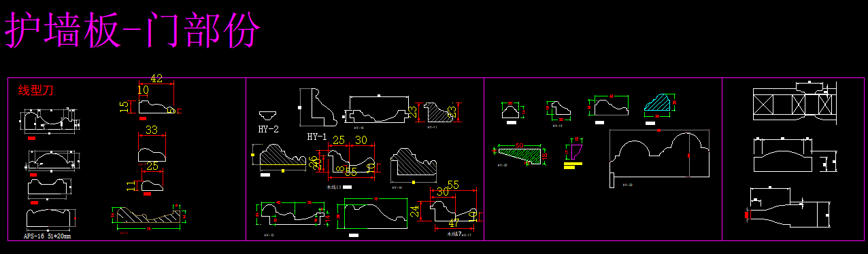Click the APS-16 51*20mm label

(48, 236)
